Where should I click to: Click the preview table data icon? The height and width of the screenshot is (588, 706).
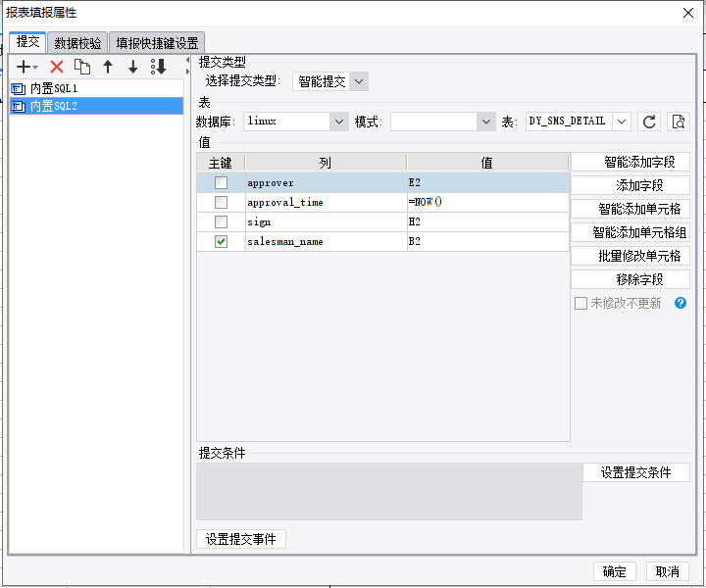click(x=679, y=122)
